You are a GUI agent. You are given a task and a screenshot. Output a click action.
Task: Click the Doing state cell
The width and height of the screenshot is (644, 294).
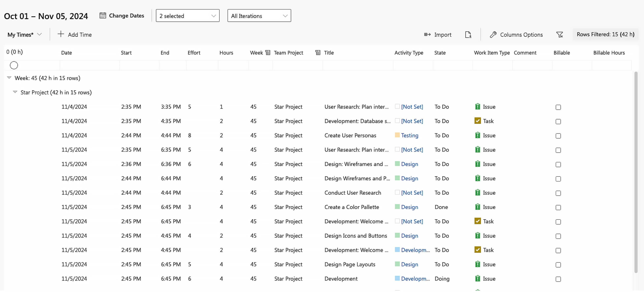point(442,278)
